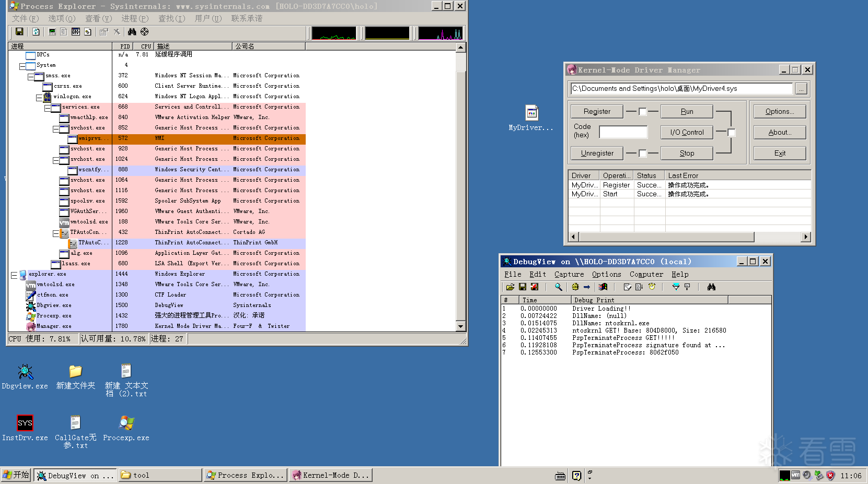The height and width of the screenshot is (484, 868).
Task: Tick the checkbox next to Register button
Action: tap(643, 111)
